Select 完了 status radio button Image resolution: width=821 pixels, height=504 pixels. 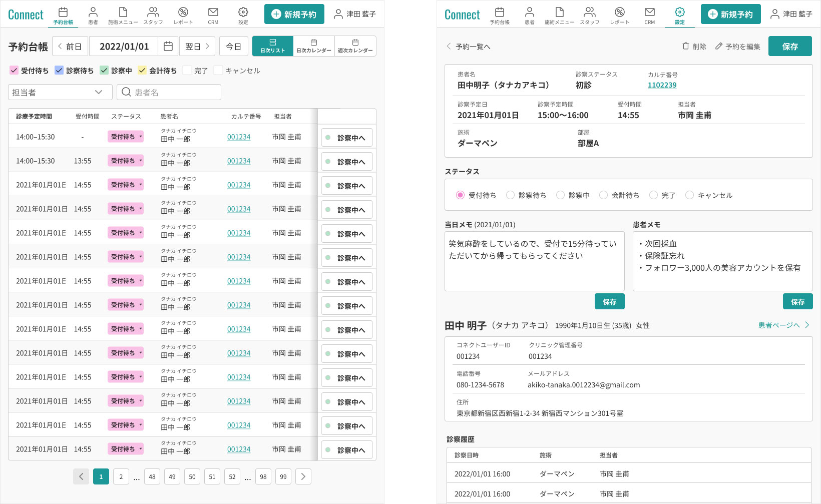click(653, 195)
